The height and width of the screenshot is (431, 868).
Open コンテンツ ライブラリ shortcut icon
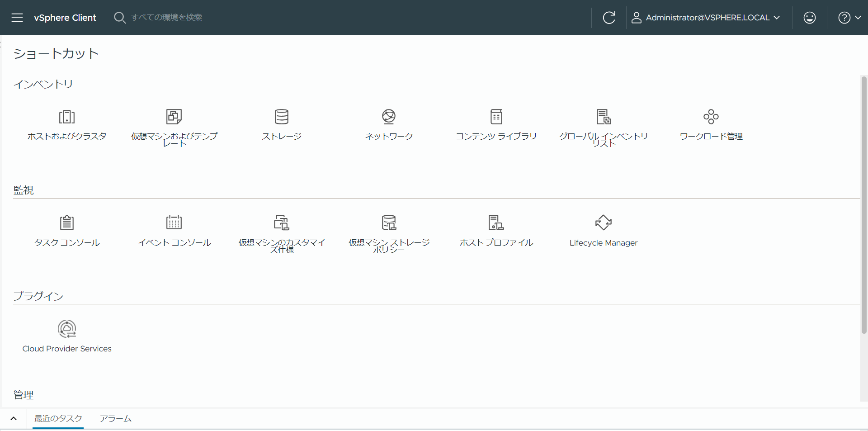[496, 117]
